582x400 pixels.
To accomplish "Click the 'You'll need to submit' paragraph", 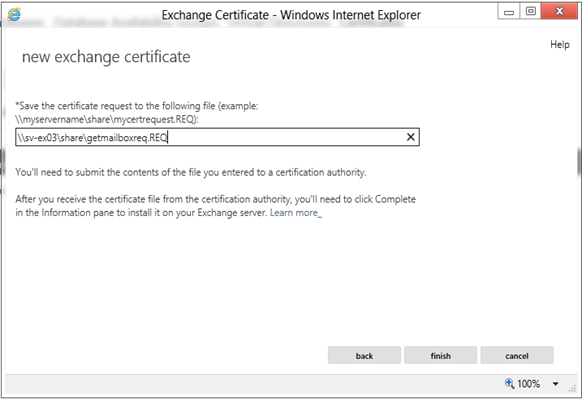I will [191, 172].
